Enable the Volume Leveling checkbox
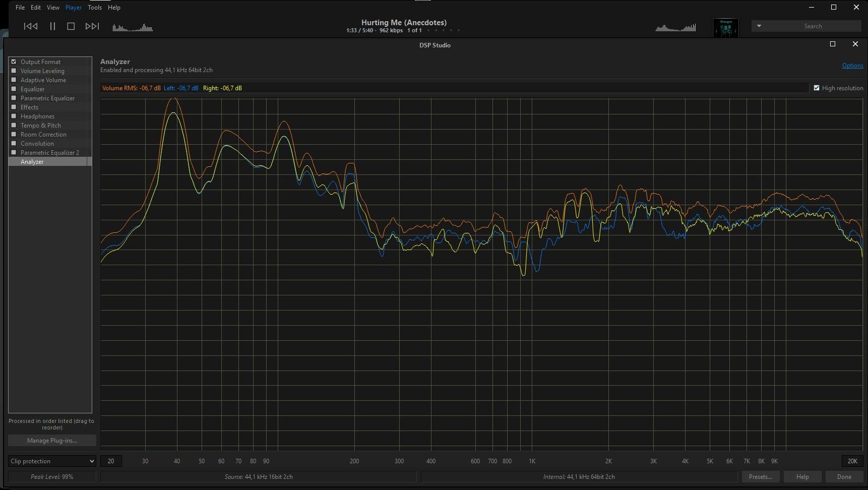The image size is (868, 490). pos(14,71)
